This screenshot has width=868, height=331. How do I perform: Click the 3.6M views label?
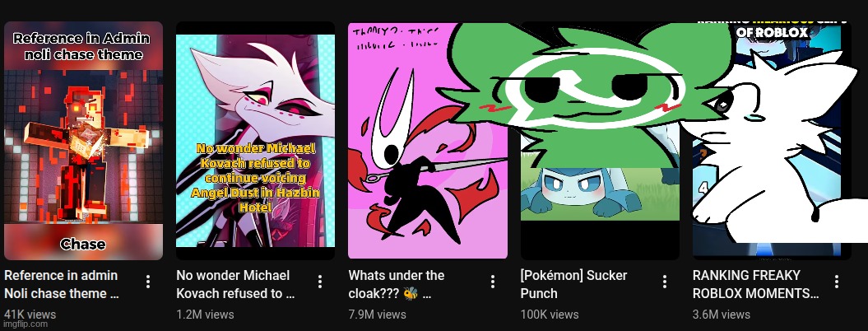tap(722, 315)
